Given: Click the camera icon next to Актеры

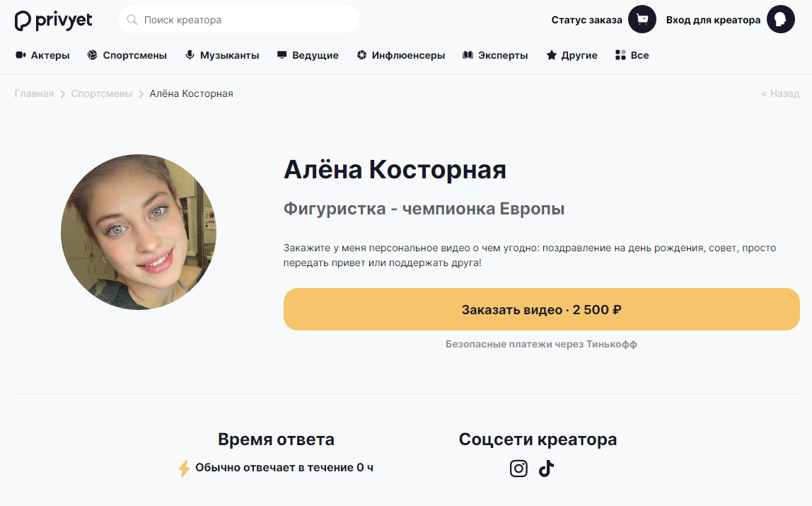Looking at the screenshot, I should (x=21, y=55).
